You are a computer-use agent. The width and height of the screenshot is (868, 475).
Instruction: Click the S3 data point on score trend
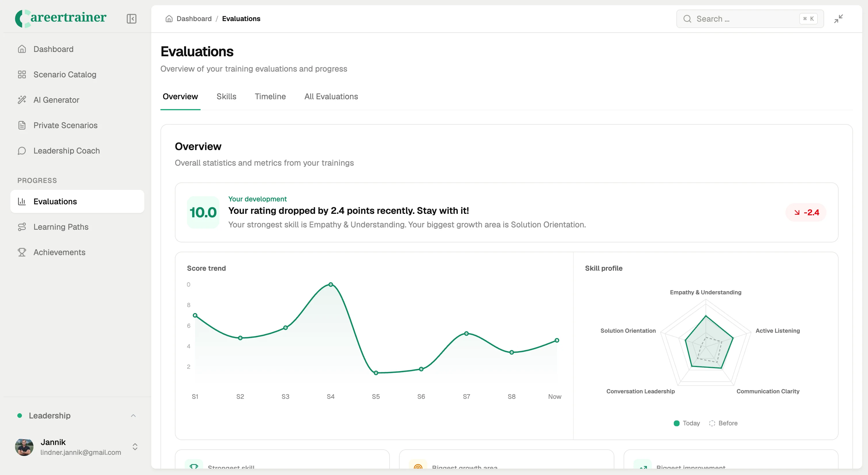point(285,328)
